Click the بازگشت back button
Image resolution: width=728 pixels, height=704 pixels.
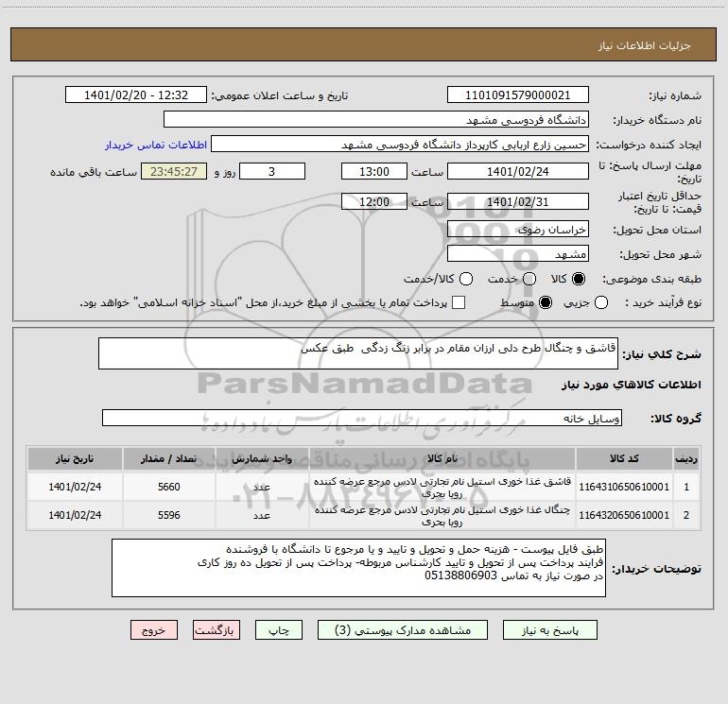(x=217, y=630)
